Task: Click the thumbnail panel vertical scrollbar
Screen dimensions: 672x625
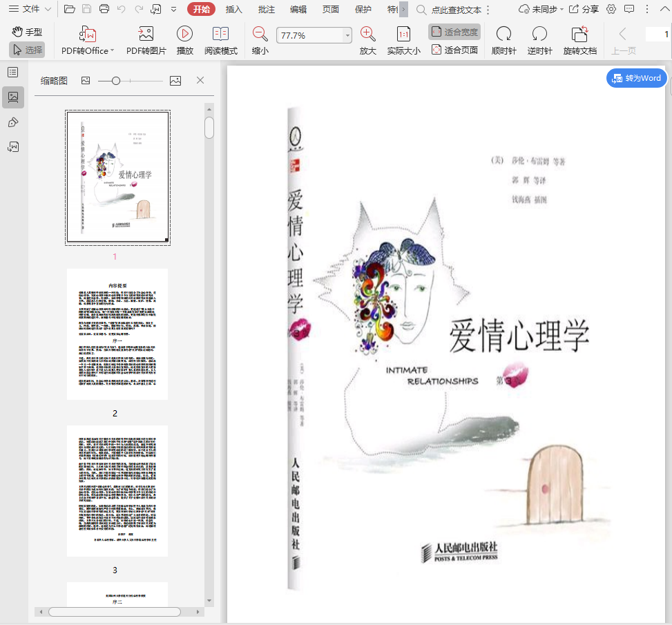Action: 209,128
